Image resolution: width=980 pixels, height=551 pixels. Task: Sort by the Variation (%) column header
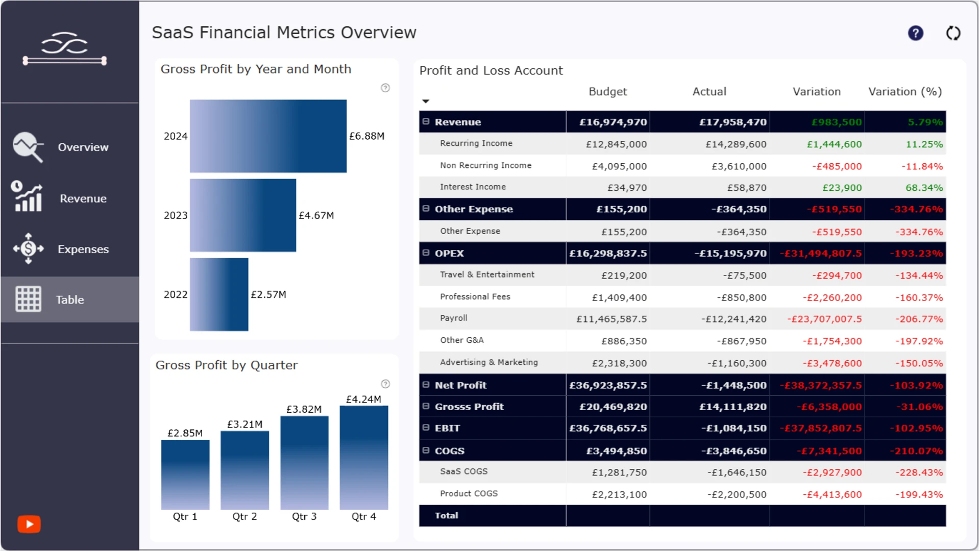tap(905, 92)
